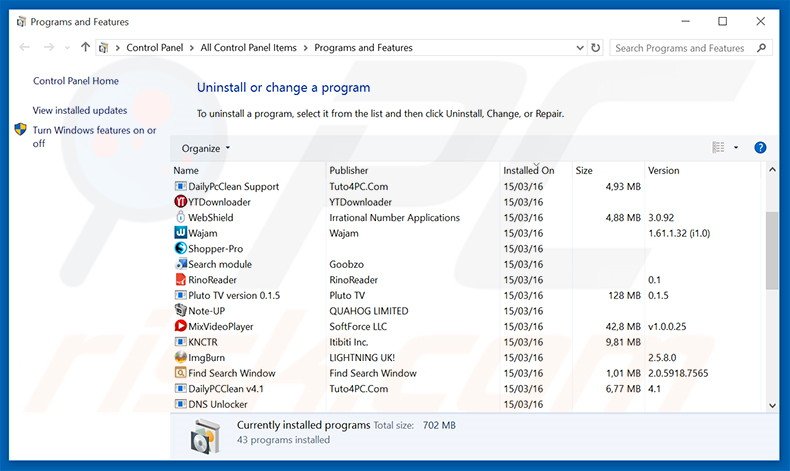Click the Programs and Features breadcrumb
The width and height of the screenshot is (790, 471).
363,47
